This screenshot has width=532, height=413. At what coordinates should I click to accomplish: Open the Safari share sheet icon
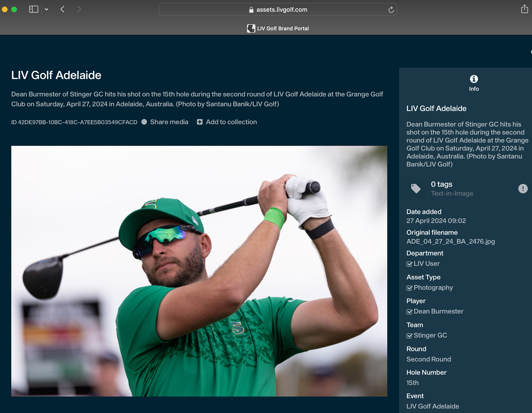coord(524,9)
